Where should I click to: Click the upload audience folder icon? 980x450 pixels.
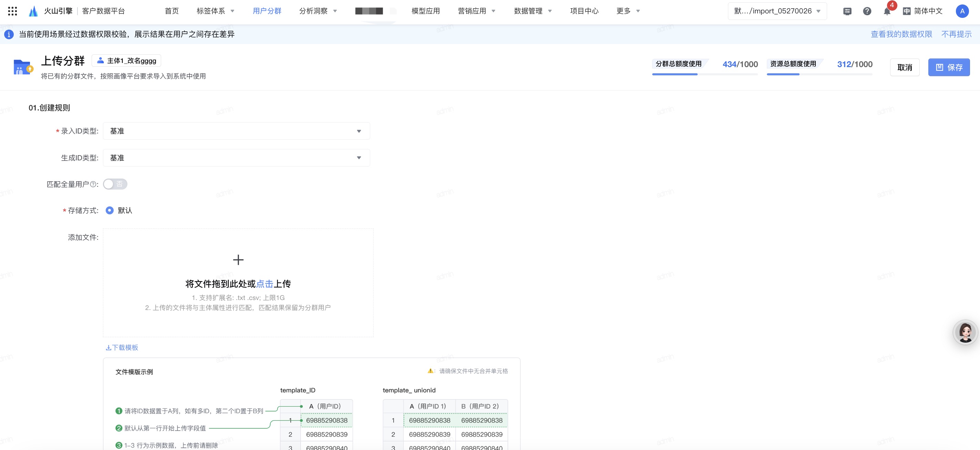click(23, 67)
